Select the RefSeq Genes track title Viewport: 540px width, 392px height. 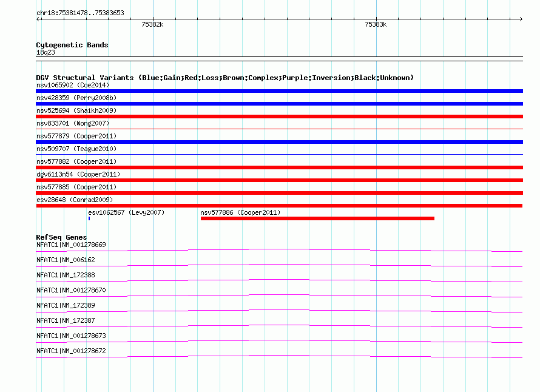(x=61, y=237)
